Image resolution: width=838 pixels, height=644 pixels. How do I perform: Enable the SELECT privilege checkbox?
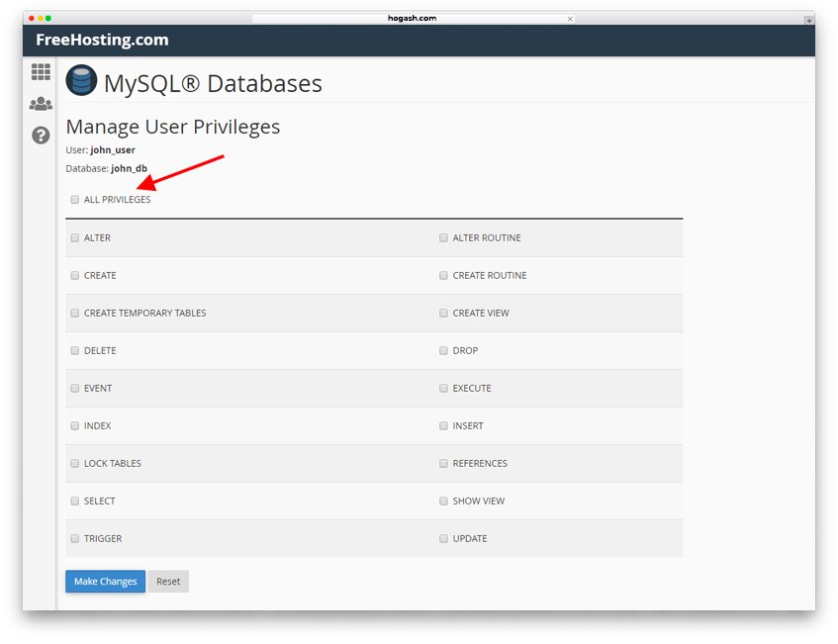tap(75, 501)
